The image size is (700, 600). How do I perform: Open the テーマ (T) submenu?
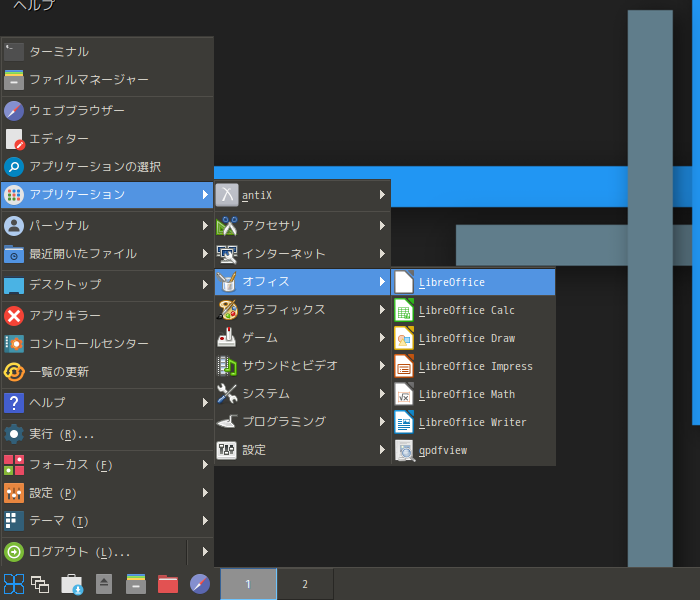coord(107,521)
